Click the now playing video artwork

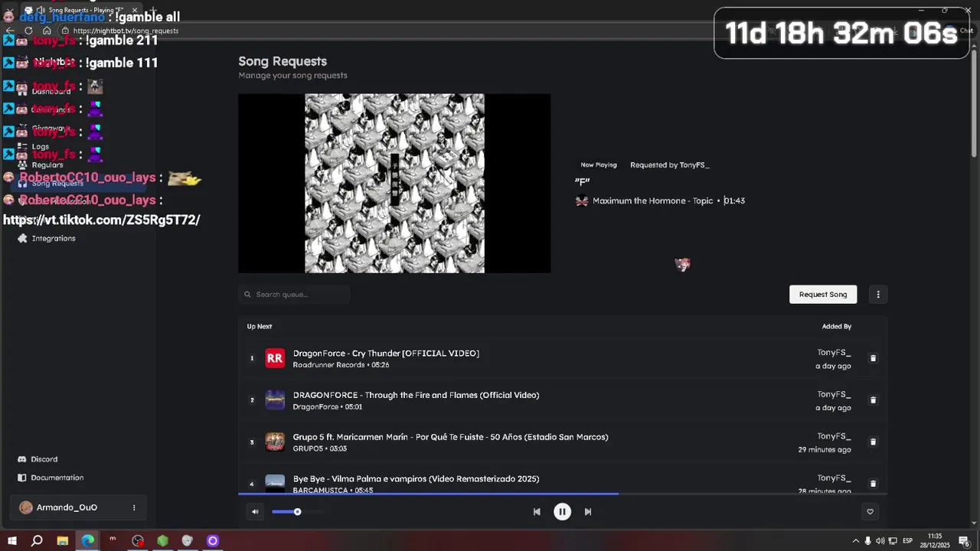pos(394,183)
